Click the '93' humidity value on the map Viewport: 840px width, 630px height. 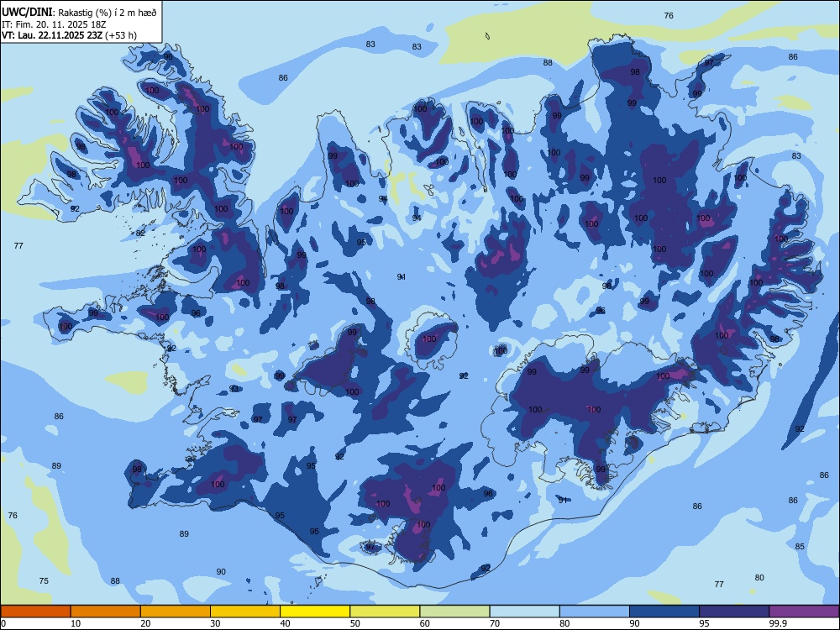click(234, 388)
